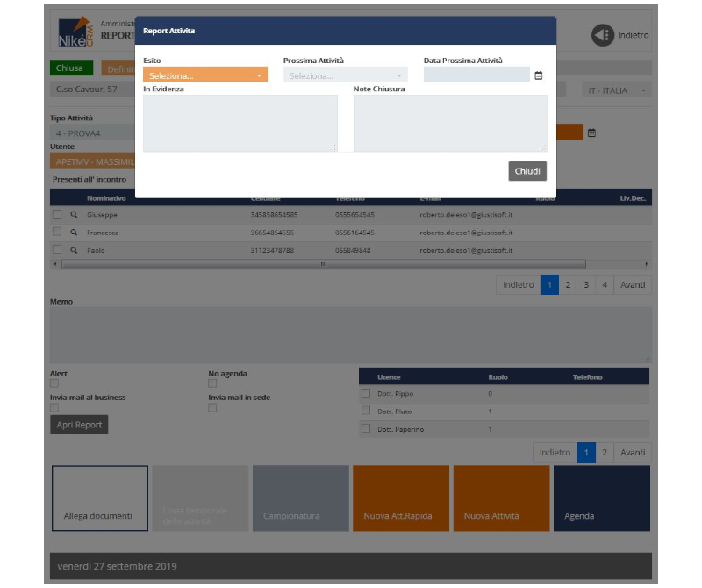Viewport: 702px width, 588px height.
Task: Click the Memo text area
Action: point(350,335)
